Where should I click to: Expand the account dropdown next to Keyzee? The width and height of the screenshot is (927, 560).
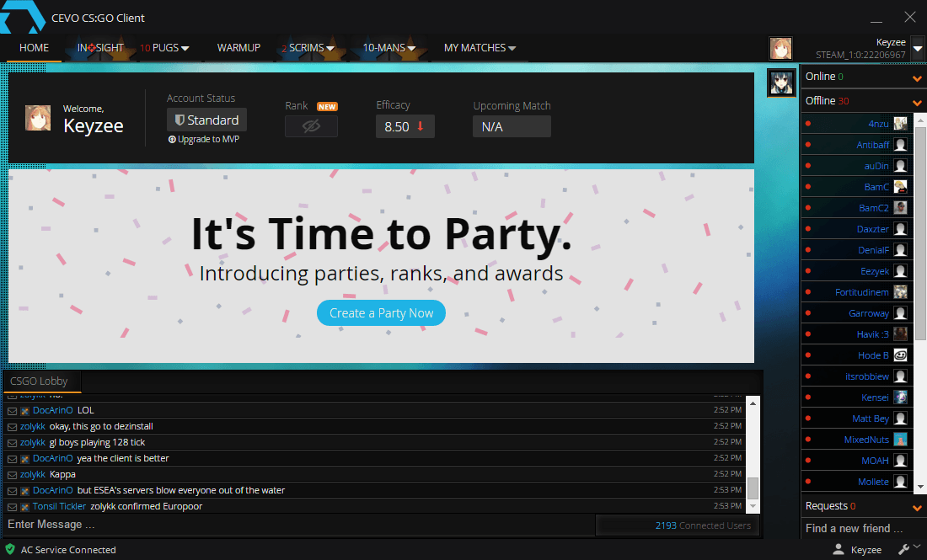point(918,49)
